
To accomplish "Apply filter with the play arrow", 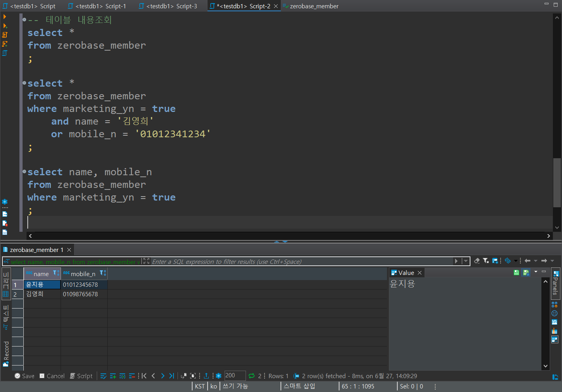I will pos(456,261).
